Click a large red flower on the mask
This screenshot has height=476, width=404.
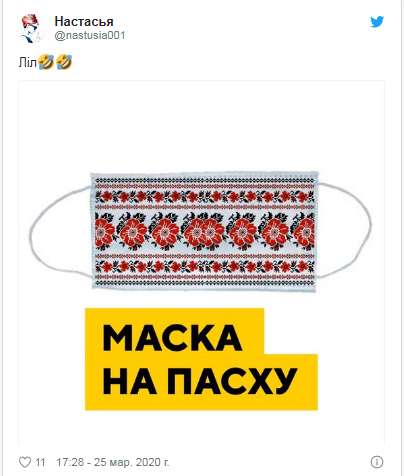tap(165, 232)
